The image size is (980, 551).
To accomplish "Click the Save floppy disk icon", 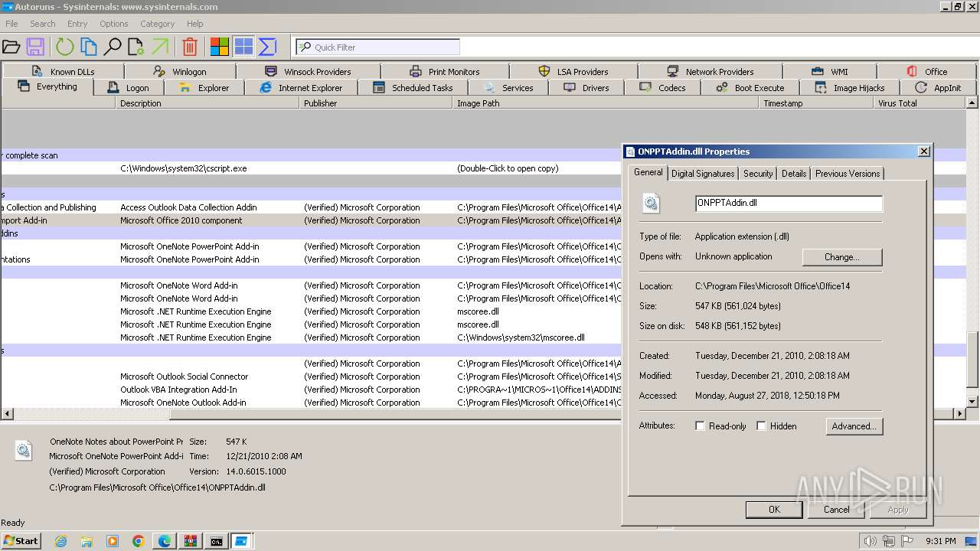I will [x=35, y=47].
